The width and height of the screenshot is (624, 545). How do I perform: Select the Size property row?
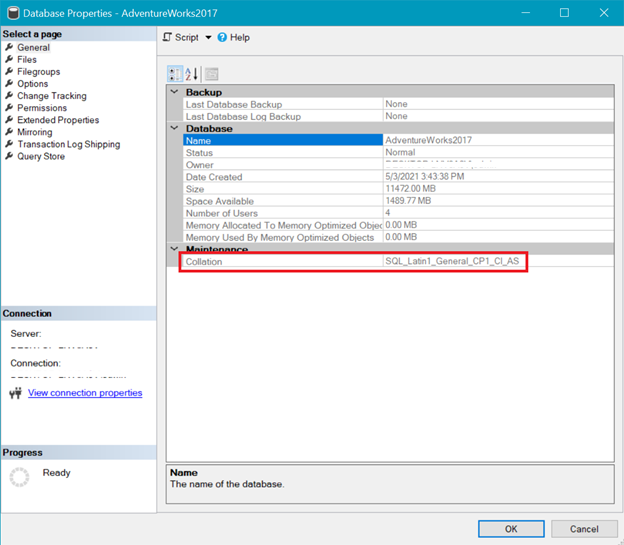pyautogui.click(x=398, y=189)
